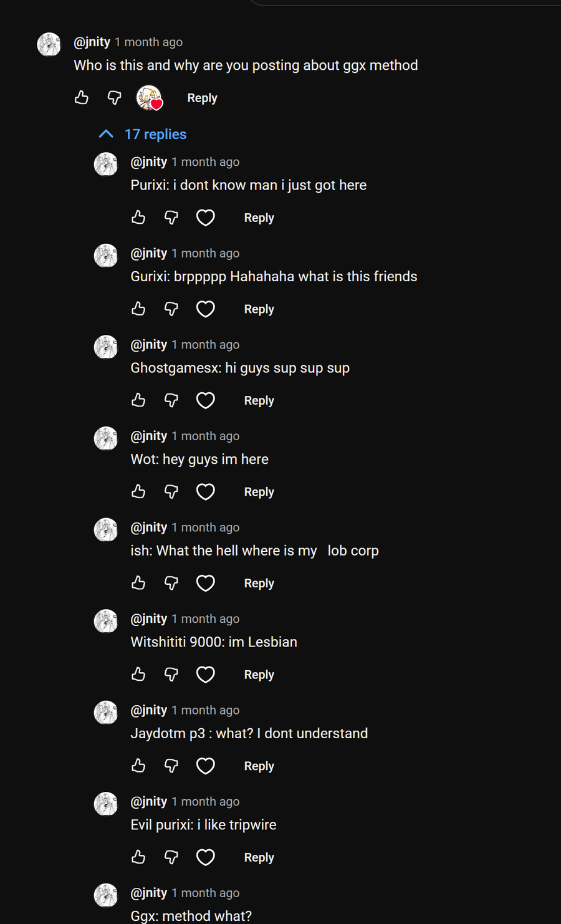
Task: Click the creator heart badge on top comment
Action: (x=150, y=98)
